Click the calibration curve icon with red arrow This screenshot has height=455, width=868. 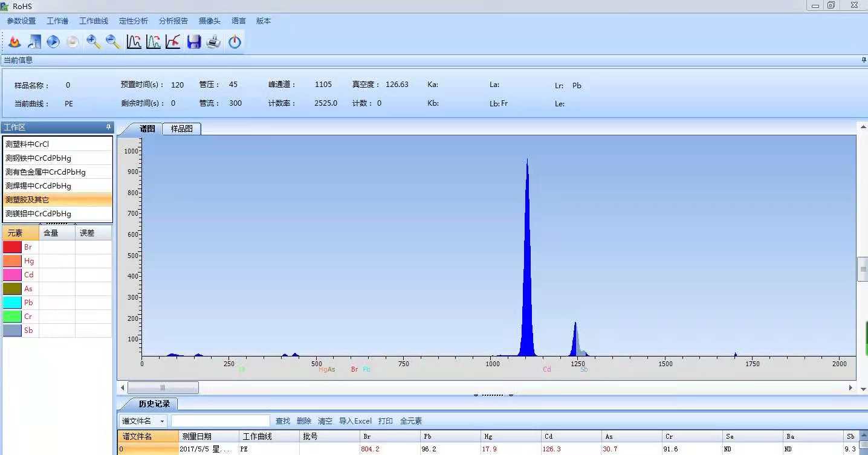(x=173, y=42)
